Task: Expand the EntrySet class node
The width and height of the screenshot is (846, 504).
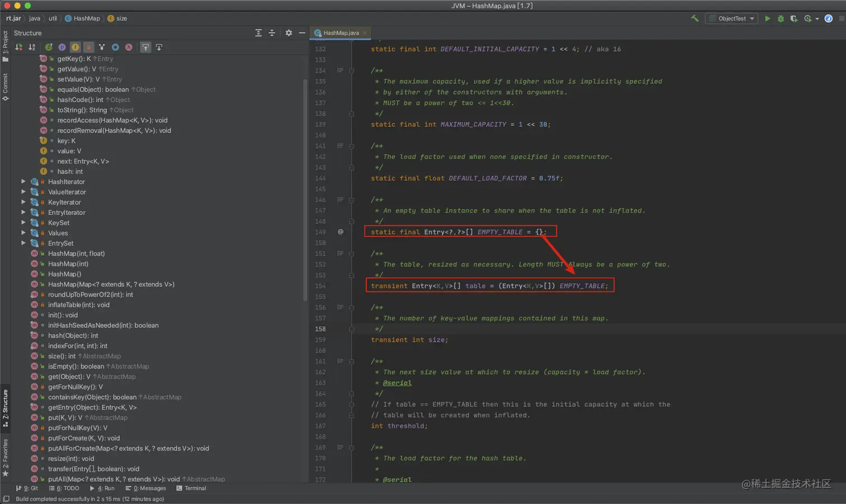Action: pyautogui.click(x=23, y=243)
